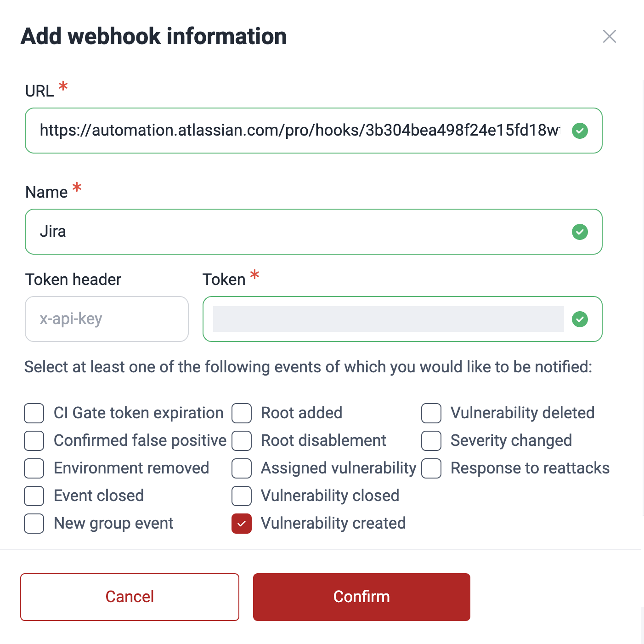Uncheck the Vulnerability created event
This screenshot has height=644, width=644.
(242, 523)
